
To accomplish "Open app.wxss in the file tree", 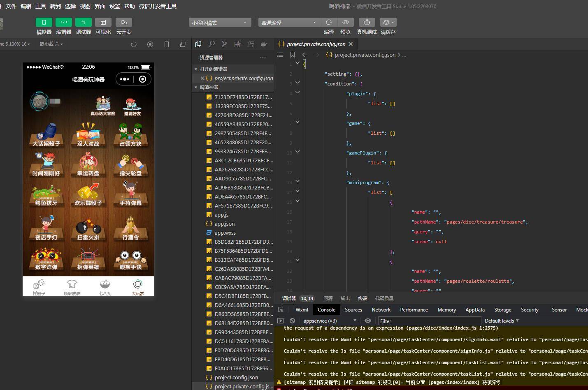I will coord(225,233).
